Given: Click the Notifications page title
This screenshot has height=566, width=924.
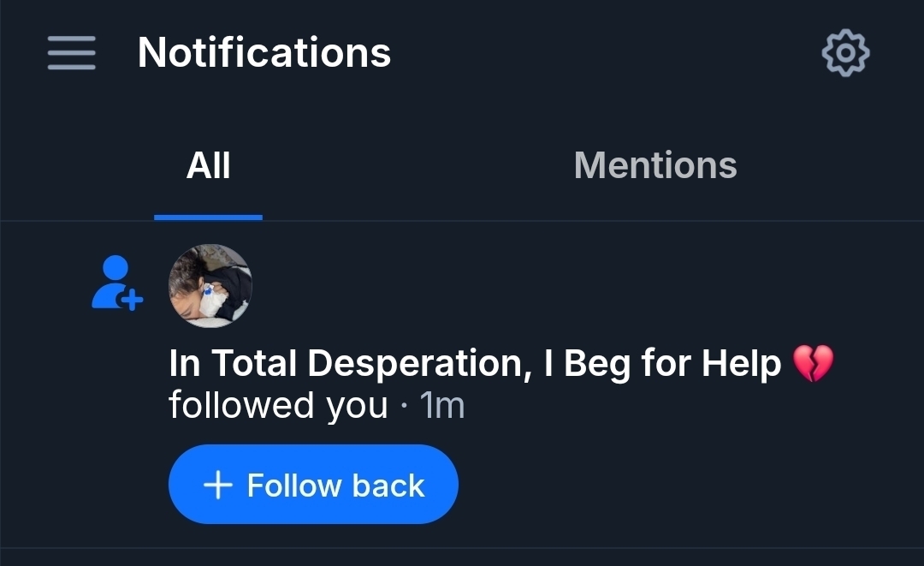Looking at the screenshot, I should click(x=264, y=53).
